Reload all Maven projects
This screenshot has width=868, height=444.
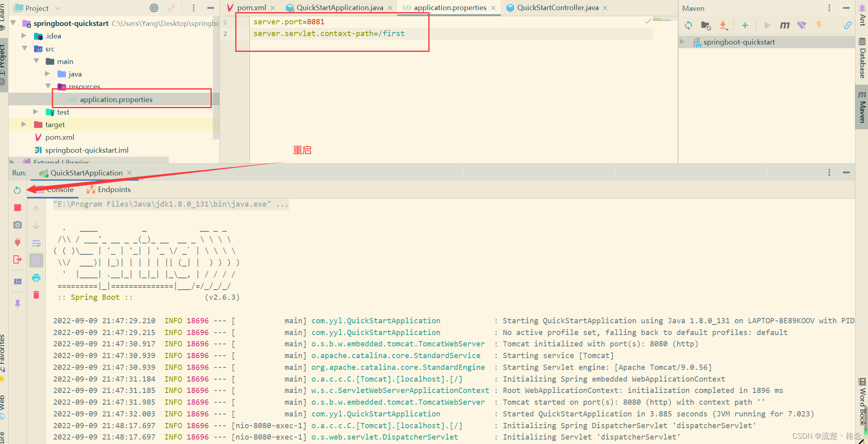point(688,26)
